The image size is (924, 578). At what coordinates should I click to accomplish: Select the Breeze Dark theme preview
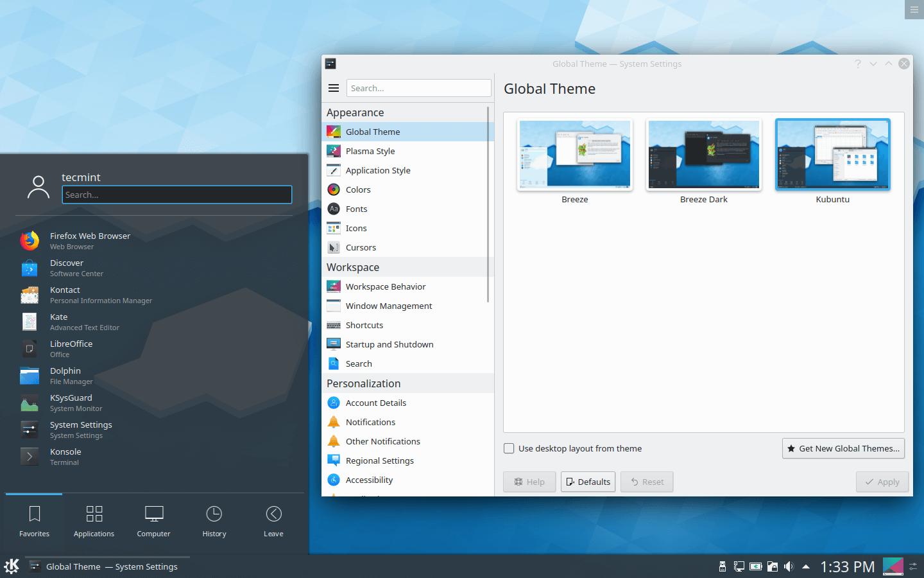pos(703,154)
